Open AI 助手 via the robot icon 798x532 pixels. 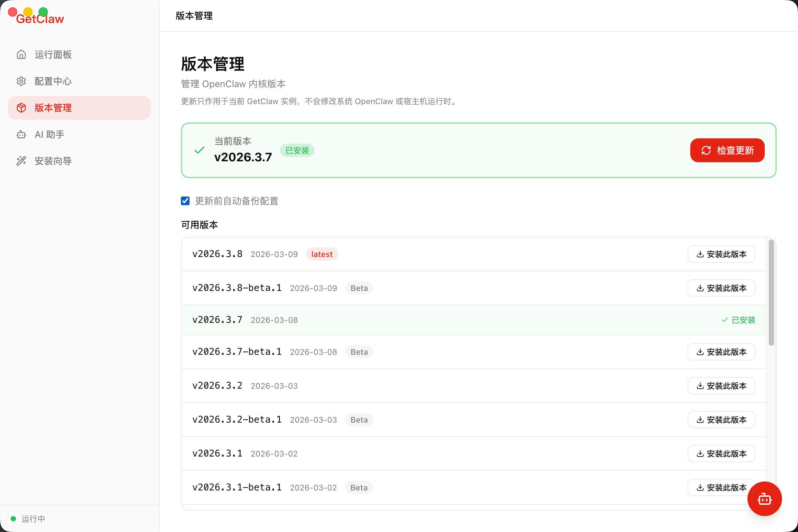21,134
